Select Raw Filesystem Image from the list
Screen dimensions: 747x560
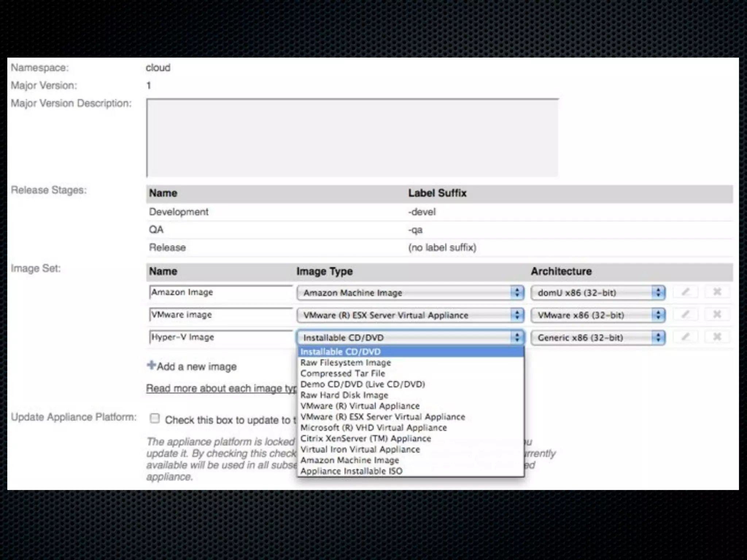click(x=345, y=363)
